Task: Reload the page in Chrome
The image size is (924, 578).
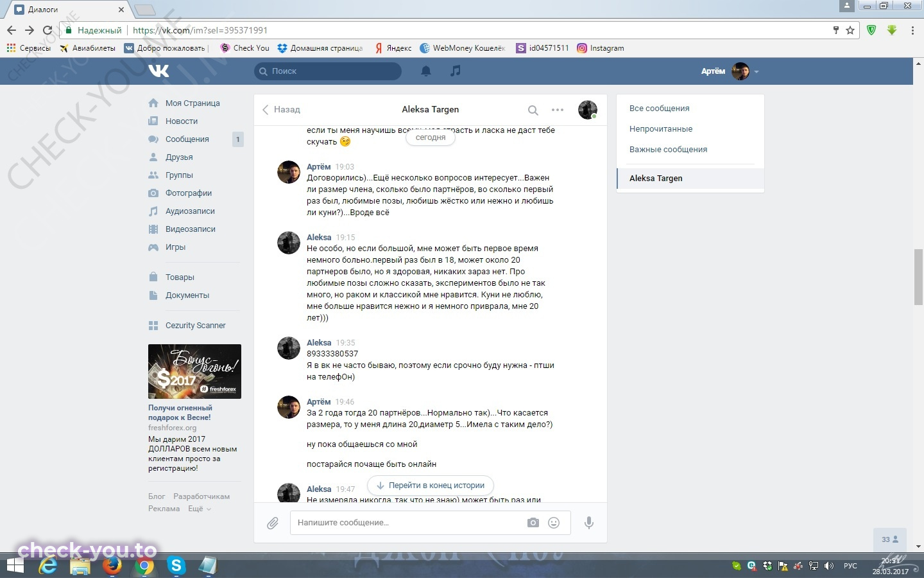Action: tap(47, 30)
